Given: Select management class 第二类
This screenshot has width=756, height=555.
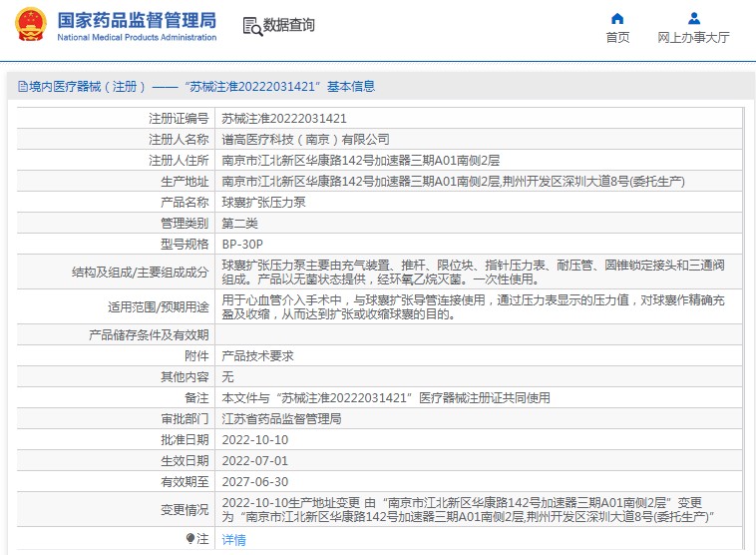Looking at the screenshot, I should pyautogui.click(x=239, y=224).
